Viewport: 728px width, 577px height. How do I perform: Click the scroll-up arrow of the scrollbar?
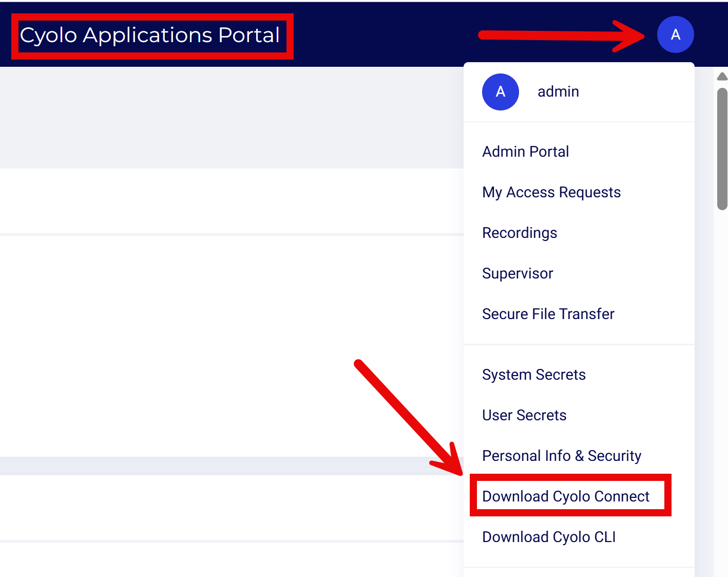[722, 77]
